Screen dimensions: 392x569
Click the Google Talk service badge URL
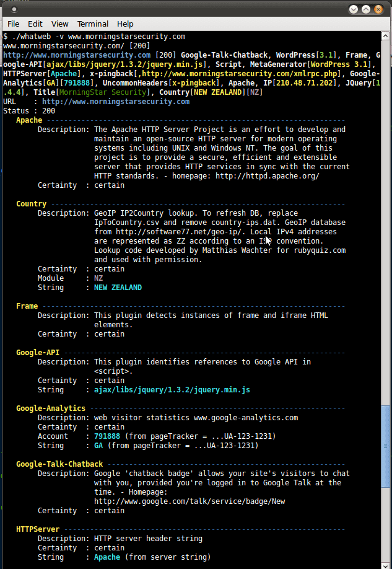pos(189,501)
